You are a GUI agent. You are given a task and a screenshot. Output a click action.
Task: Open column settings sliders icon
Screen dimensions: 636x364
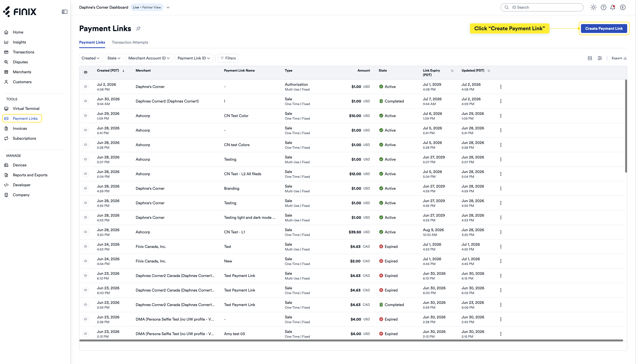click(x=600, y=58)
